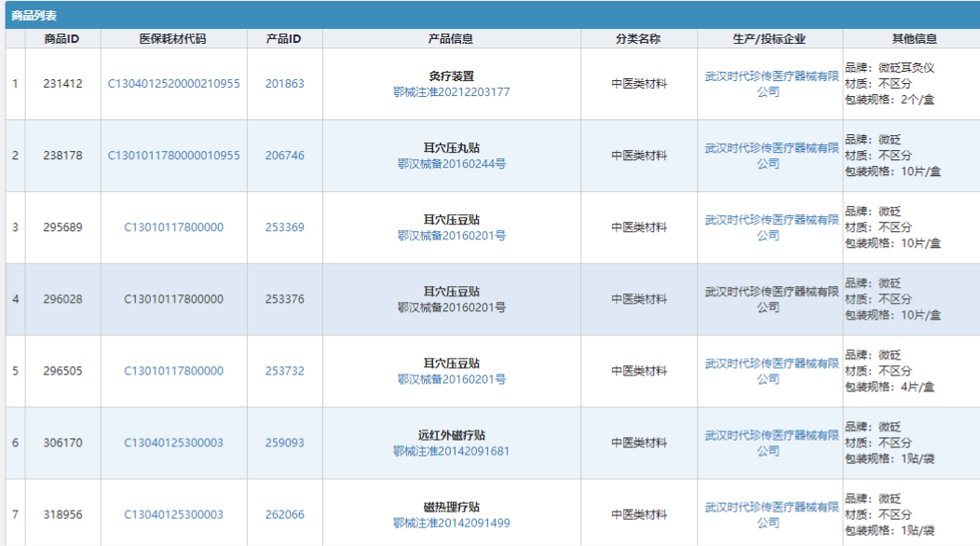
Task: Click insurance code in highlighted row 296028
Action: click(174, 300)
